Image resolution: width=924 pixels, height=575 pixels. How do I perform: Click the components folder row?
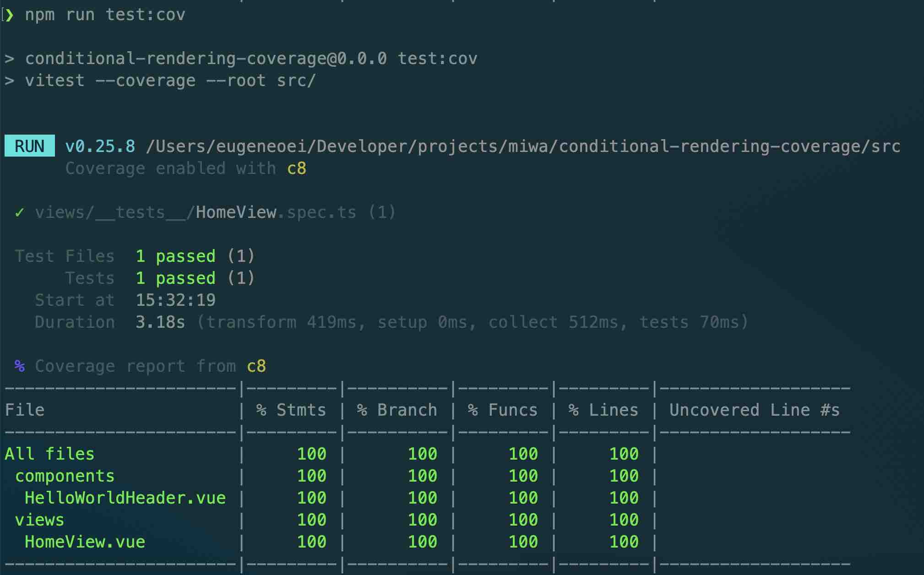[x=65, y=476]
